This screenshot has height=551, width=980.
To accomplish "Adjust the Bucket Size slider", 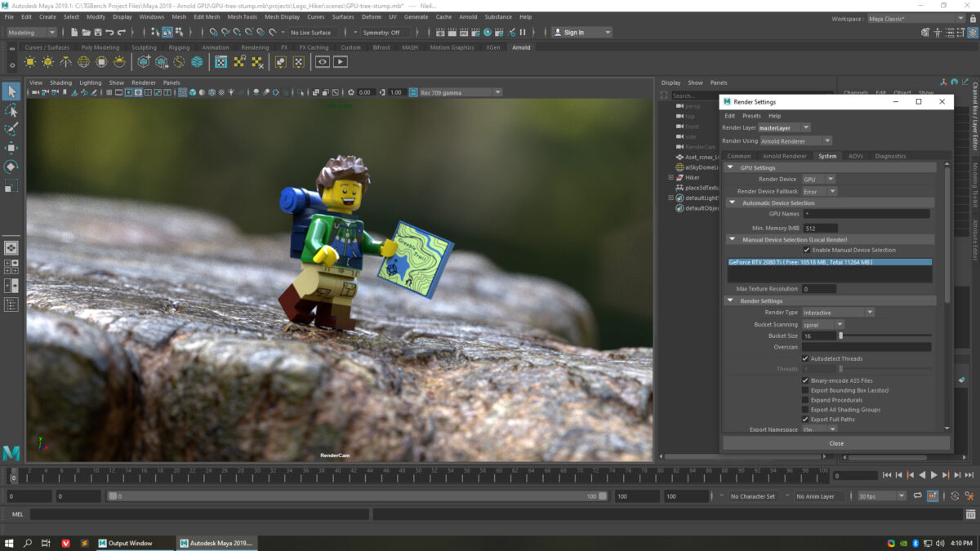I will pyautogui.click(x=840, y=335).
